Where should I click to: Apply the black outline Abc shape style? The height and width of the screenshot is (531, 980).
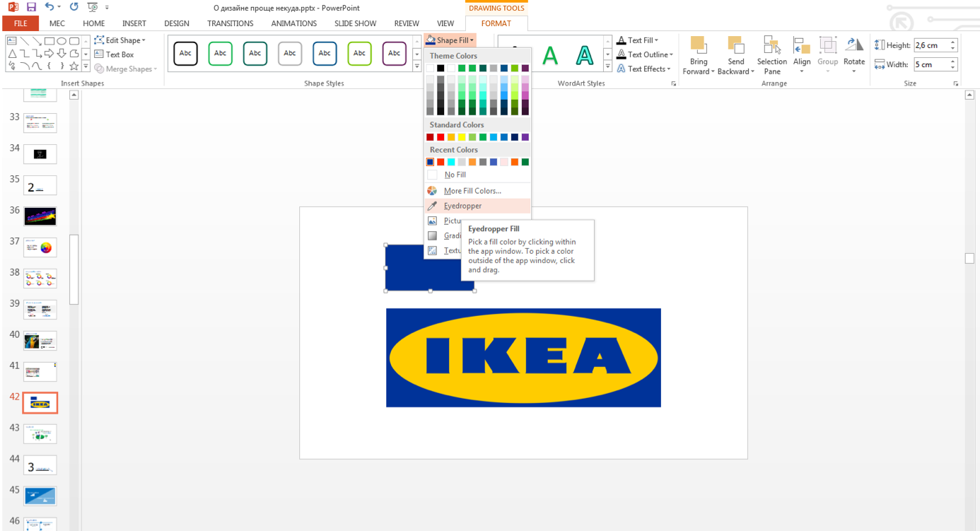(x=185, y=53)
